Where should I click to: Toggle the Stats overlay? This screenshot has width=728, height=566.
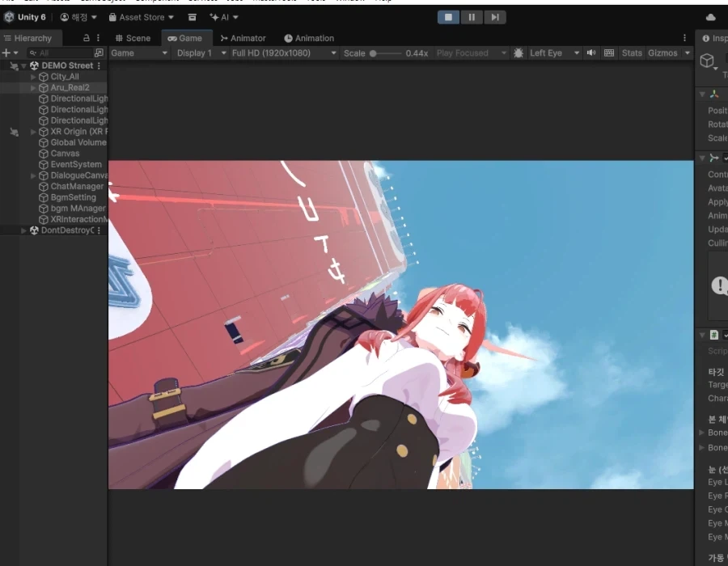pos(632,53)
